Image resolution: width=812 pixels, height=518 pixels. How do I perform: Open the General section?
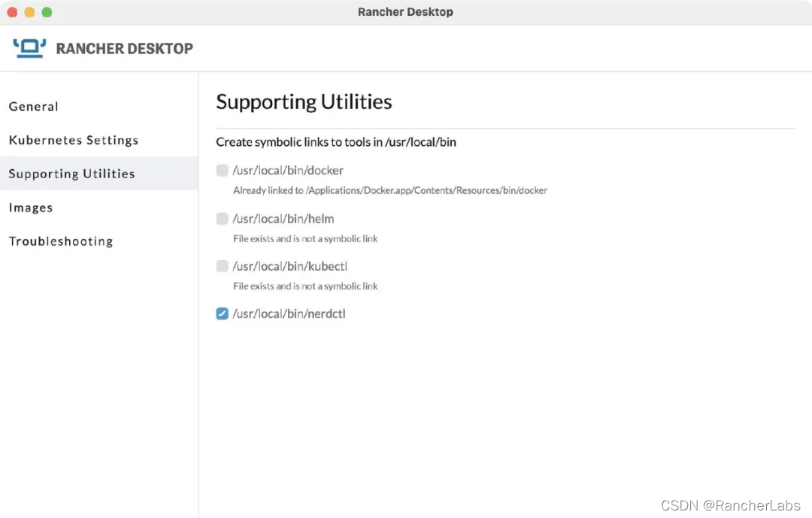pos(34,106)
